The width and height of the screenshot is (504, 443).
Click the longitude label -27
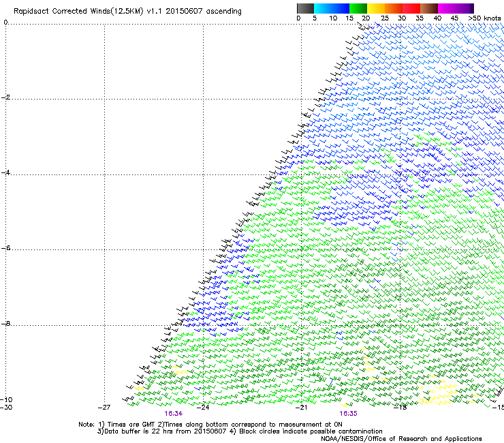click(x=104, y=408)
